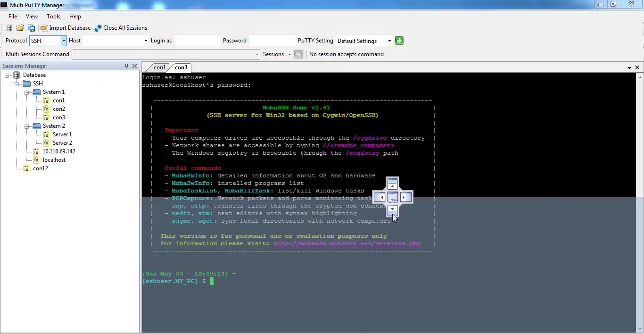Screen dimensions: 644x334
Task: Switch to the con1 tab
Action: tap(160, 67)
